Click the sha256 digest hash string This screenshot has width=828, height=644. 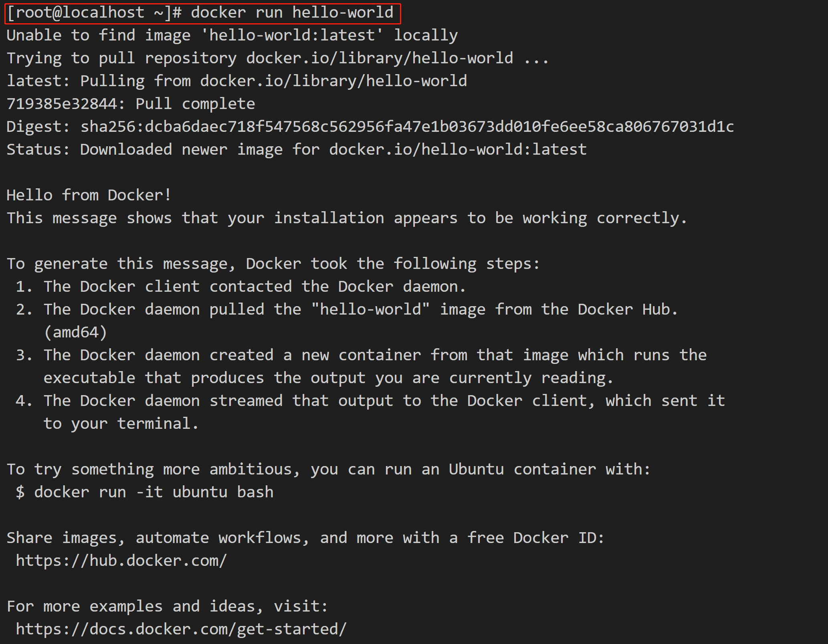coord(407,127)
